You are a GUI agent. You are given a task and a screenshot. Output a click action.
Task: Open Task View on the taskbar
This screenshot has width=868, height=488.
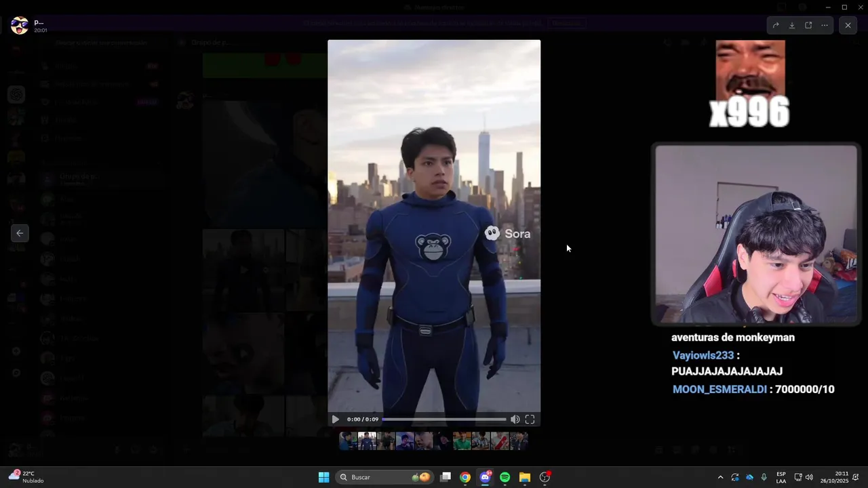tap(446, 477)
